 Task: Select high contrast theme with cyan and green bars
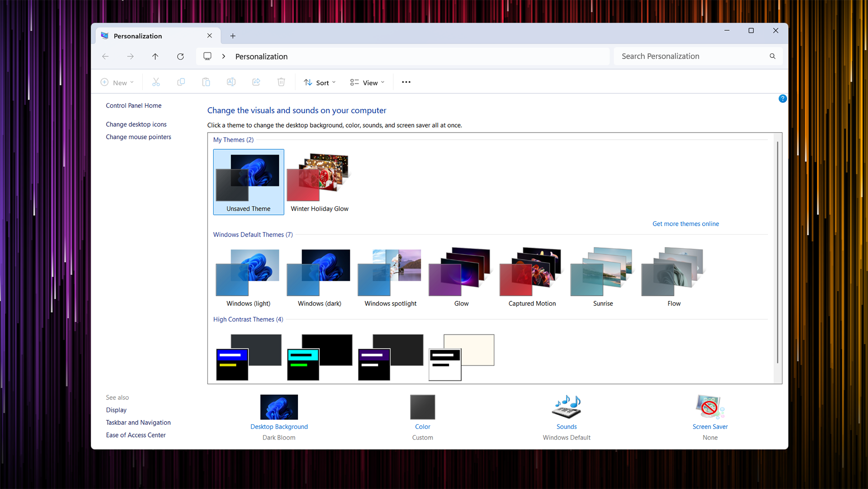tap(320, 357)
